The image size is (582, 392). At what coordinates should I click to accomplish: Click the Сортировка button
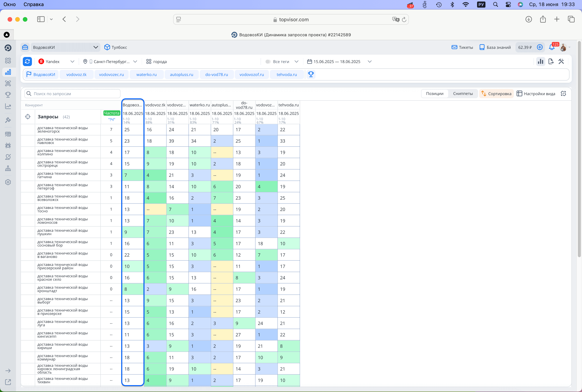click(496, 93)
